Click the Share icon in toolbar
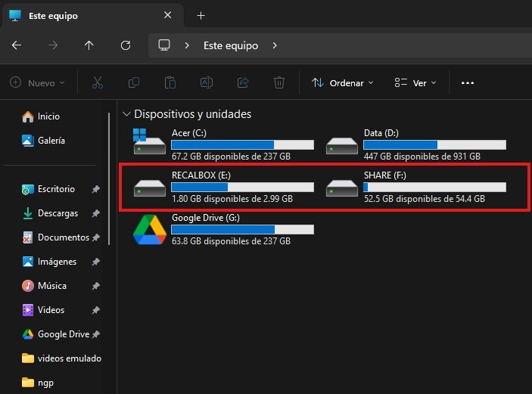 pos(243,83)
